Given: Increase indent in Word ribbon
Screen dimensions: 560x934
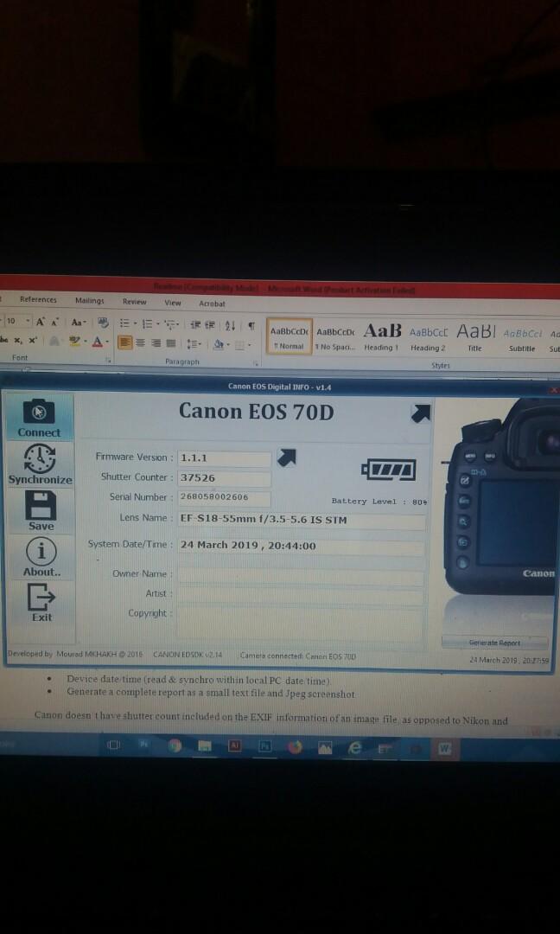Looking at the screenshot, I should point(210,324).
